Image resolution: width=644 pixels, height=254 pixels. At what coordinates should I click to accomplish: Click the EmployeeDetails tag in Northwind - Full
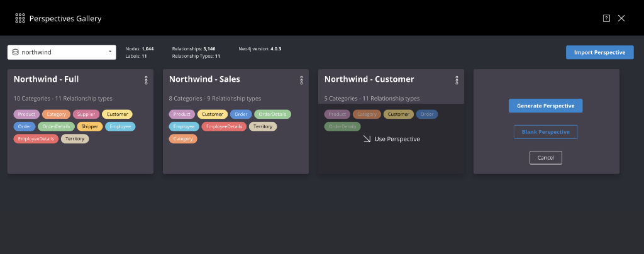(36, 139)
